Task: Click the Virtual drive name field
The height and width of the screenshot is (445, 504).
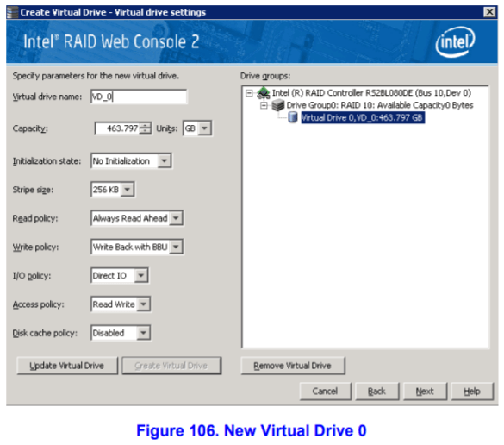Action: 139,97
